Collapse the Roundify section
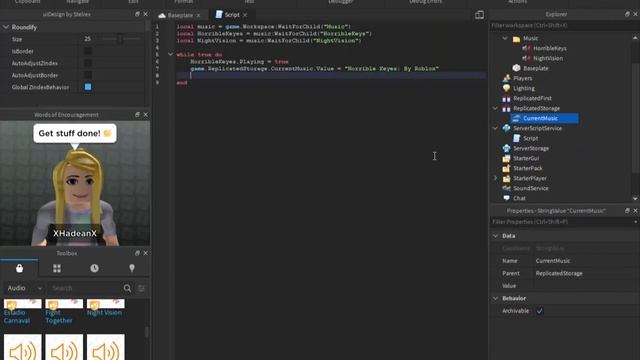Screen dimensions: 640x360 (6, 27)
